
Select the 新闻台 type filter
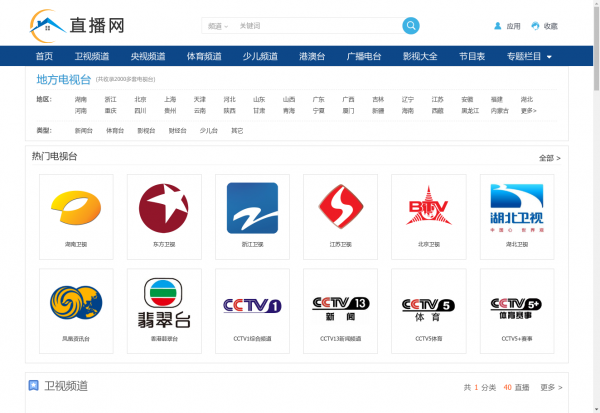(x=84, y=131)
